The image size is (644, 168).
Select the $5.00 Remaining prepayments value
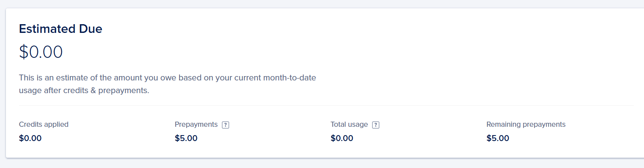pos(498,138)
